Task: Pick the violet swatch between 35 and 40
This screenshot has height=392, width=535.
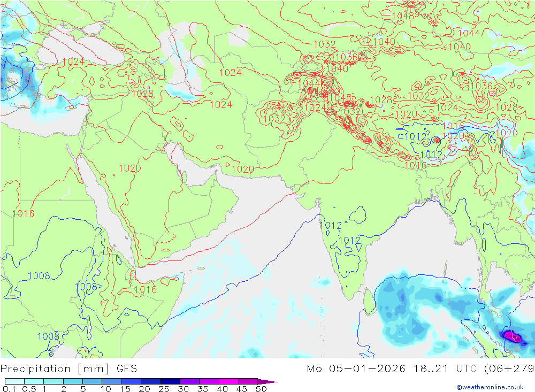Action: (x=209, y=381)
